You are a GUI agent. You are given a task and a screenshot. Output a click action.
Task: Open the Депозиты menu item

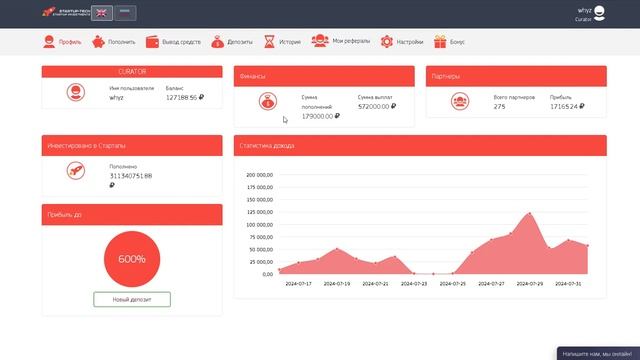[232, 42]
